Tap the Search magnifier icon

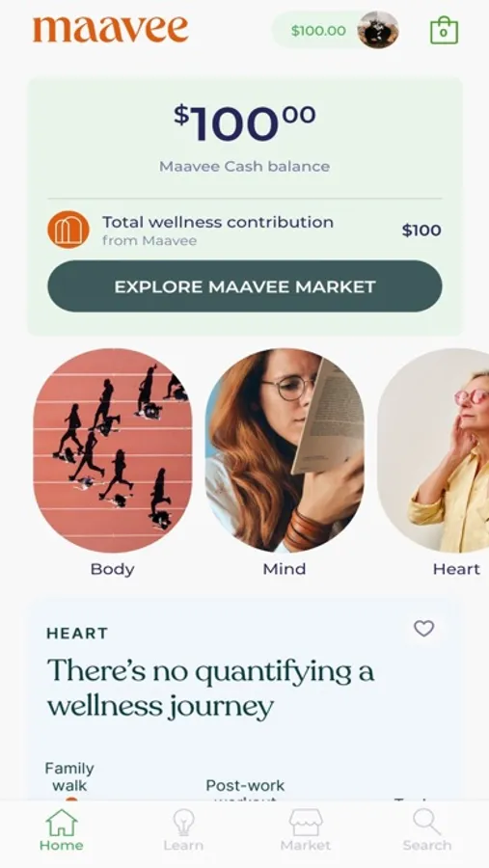point(427,823)
